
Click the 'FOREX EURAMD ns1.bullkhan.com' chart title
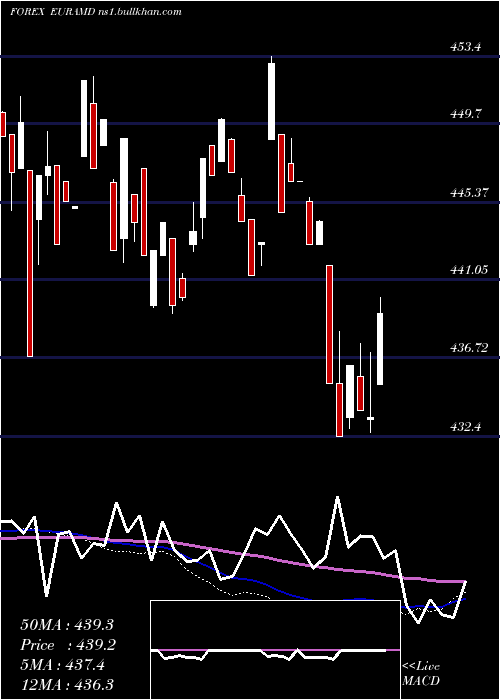[x=96, y=12]
